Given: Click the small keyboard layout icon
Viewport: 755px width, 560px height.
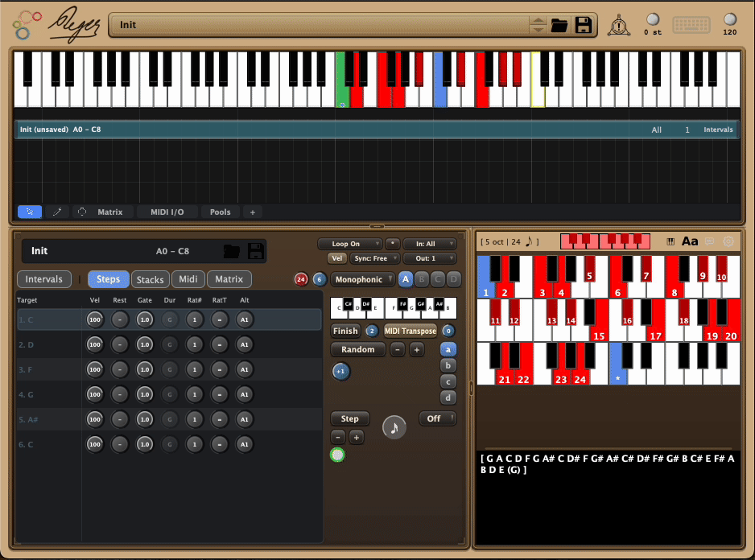Looking at the screenshot, I should (670, 241).
